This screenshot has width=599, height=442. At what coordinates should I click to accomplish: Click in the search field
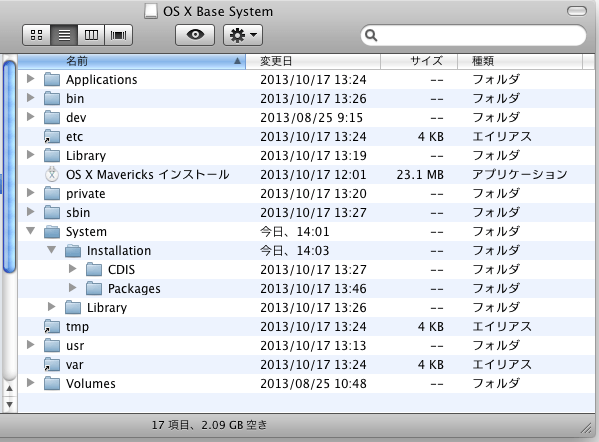coord(473,35)
